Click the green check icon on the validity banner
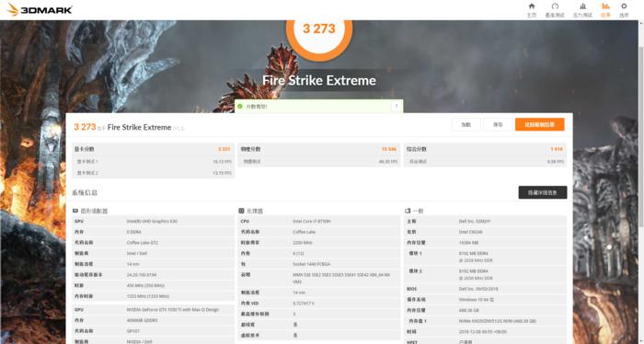The height and width of the screenshot is (344, 644). 240,107
